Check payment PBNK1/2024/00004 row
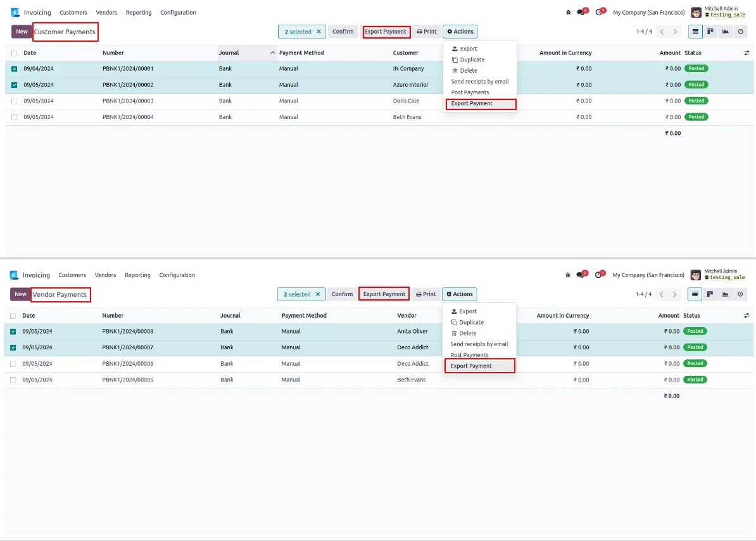This screenshot has width=756, height=541. coord(15,117)
